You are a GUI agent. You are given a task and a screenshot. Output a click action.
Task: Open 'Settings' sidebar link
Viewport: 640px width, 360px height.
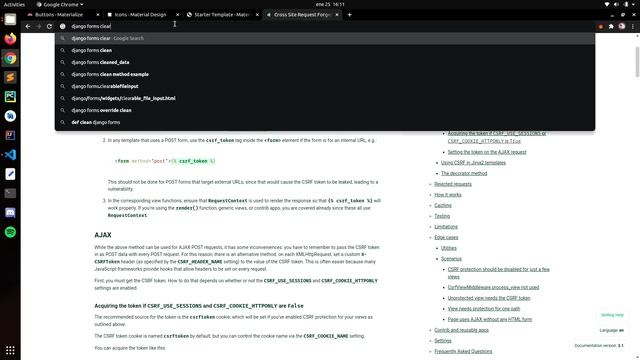[442, 341]
